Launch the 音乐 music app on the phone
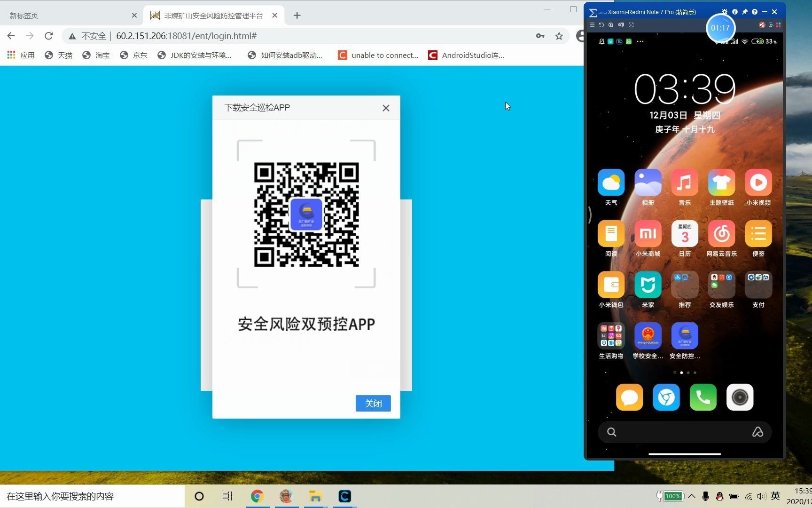The image size is (812, 508). 685,183
